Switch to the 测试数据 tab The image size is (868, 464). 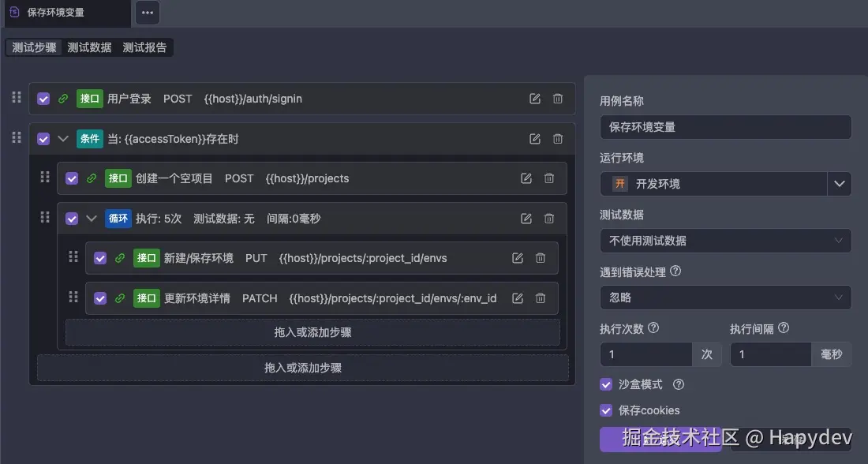tap(89, 47)
